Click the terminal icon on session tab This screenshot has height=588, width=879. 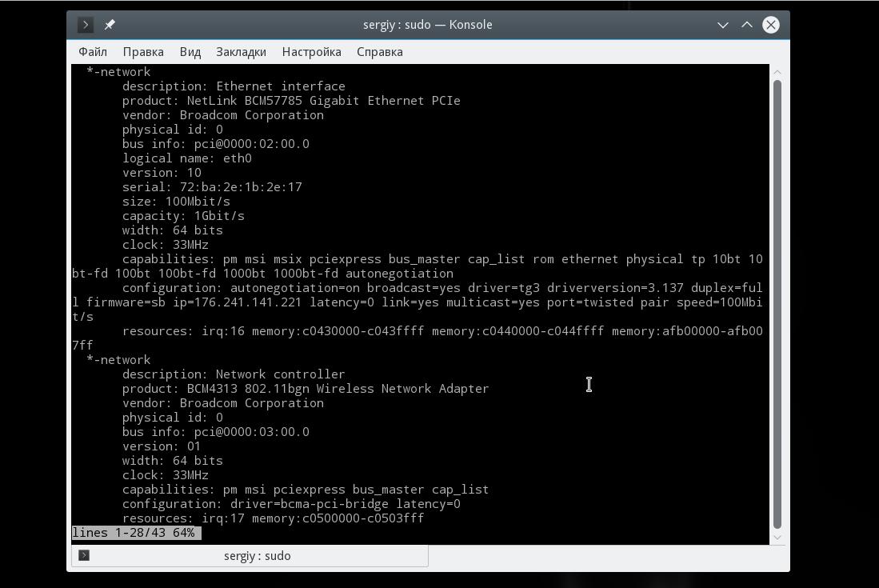[84, 555]
